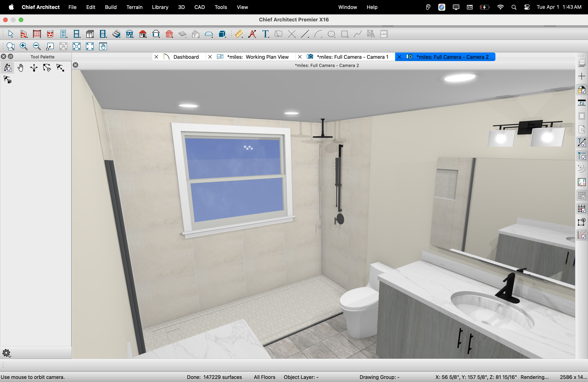Screen dimensions: 588x382
Task: Activate the Pan Window hand tool
Action: 103,46
